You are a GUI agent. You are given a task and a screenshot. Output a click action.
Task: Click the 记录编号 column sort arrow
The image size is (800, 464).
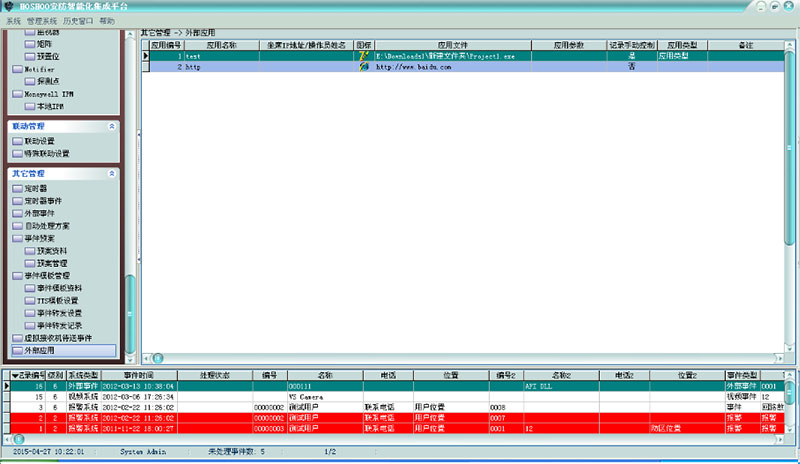[14, 375]
